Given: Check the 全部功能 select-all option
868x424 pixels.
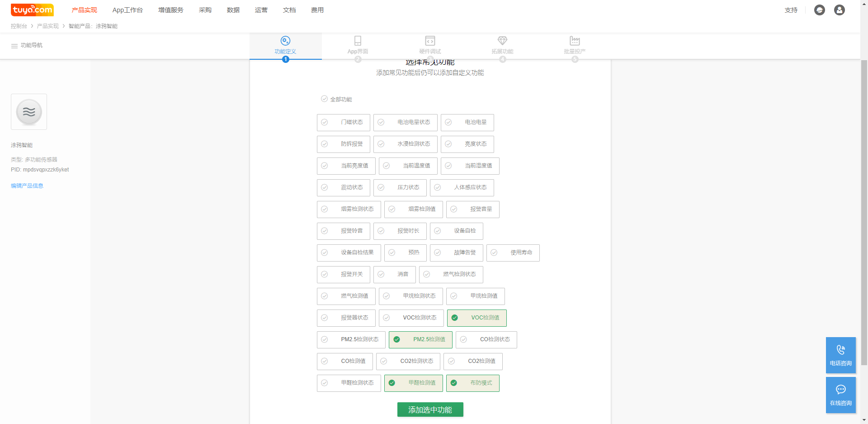Looking at the screenshot, I should pyautogui.click(x=336, y=99).
